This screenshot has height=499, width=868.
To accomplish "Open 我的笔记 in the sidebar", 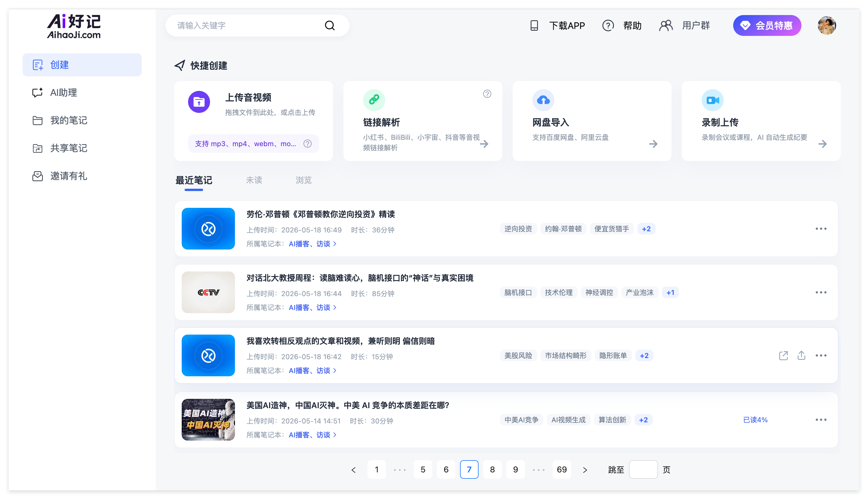I will pos(82,120).
